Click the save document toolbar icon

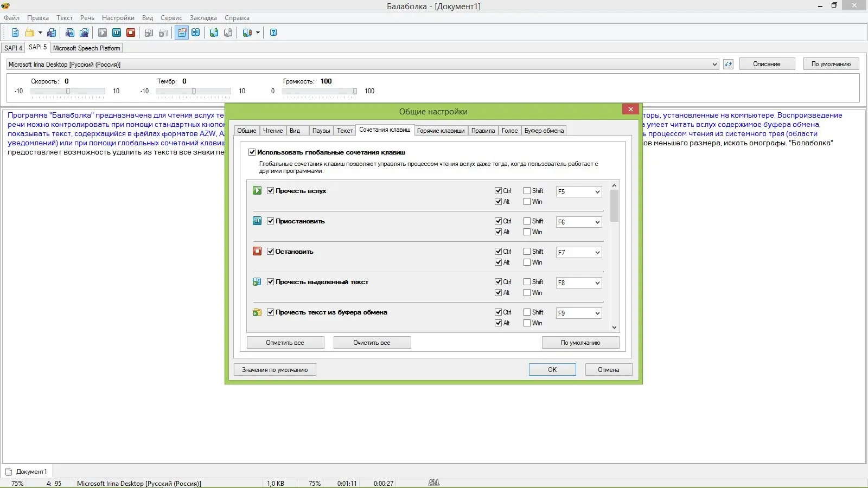point(52,33)
